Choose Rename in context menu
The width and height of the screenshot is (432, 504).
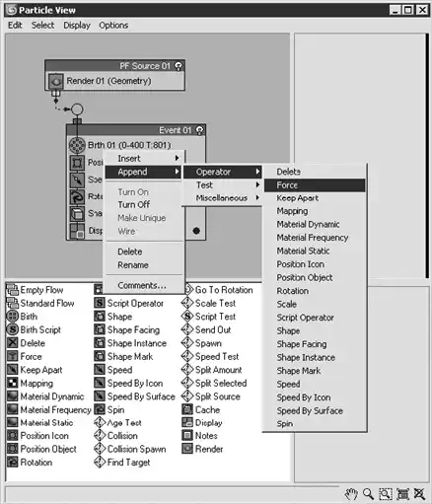[x=144, y=265]
